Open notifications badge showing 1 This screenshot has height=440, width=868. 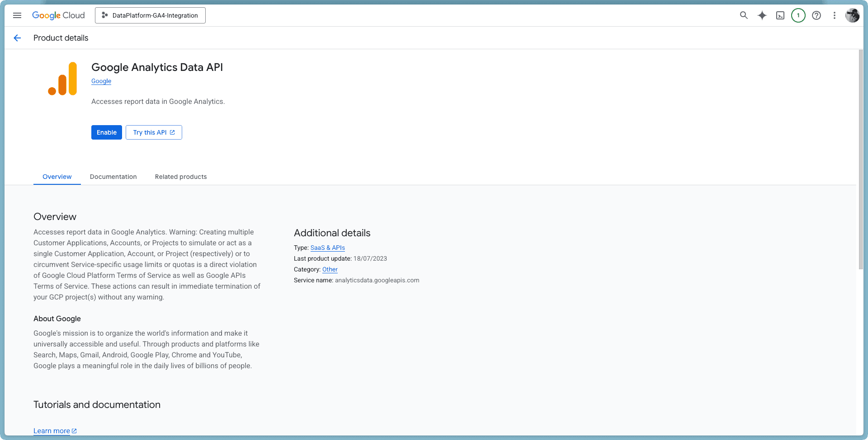click(798, 15)
